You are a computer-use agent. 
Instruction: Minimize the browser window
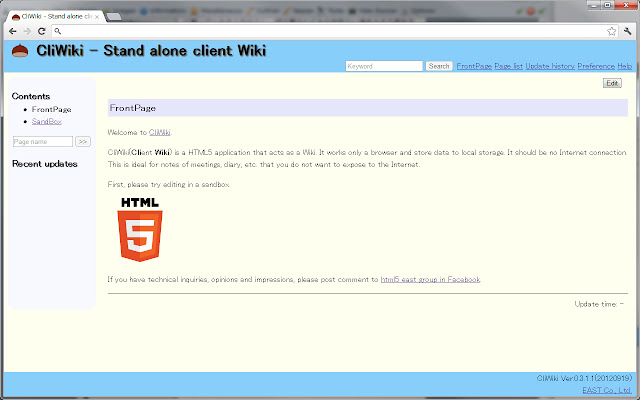coord(593,5)
